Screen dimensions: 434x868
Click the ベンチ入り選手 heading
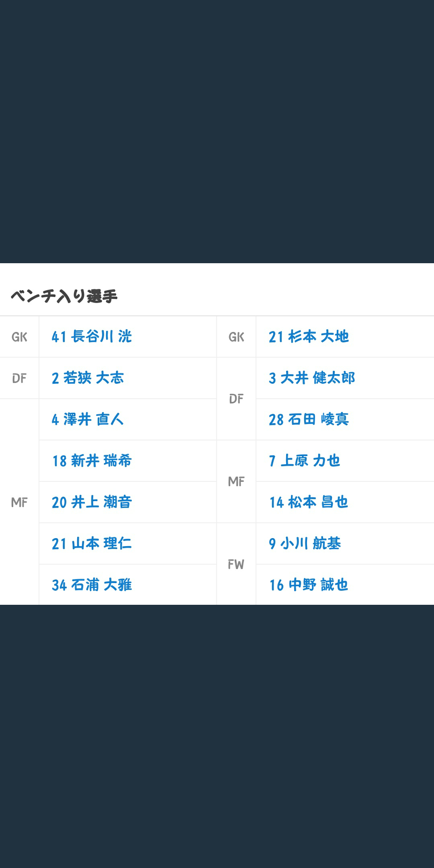click(64, 296)
